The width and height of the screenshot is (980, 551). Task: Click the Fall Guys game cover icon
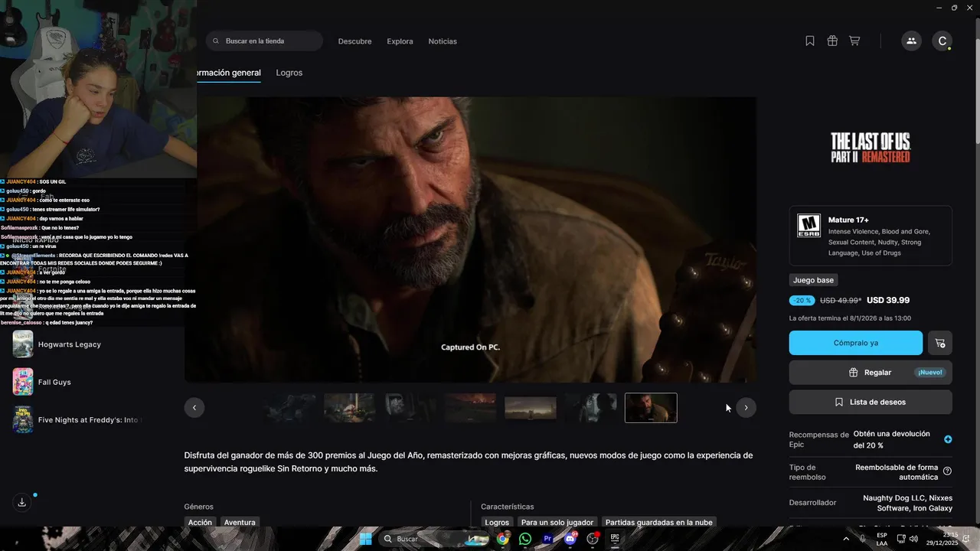23,382
